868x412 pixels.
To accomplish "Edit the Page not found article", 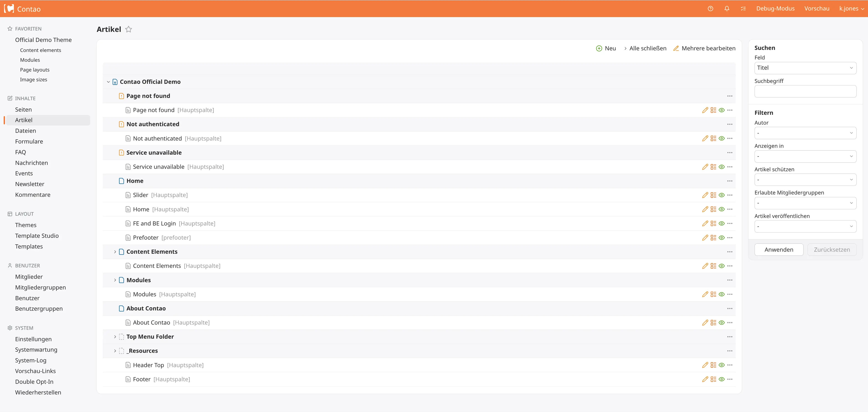I will (x=705, y=110).
